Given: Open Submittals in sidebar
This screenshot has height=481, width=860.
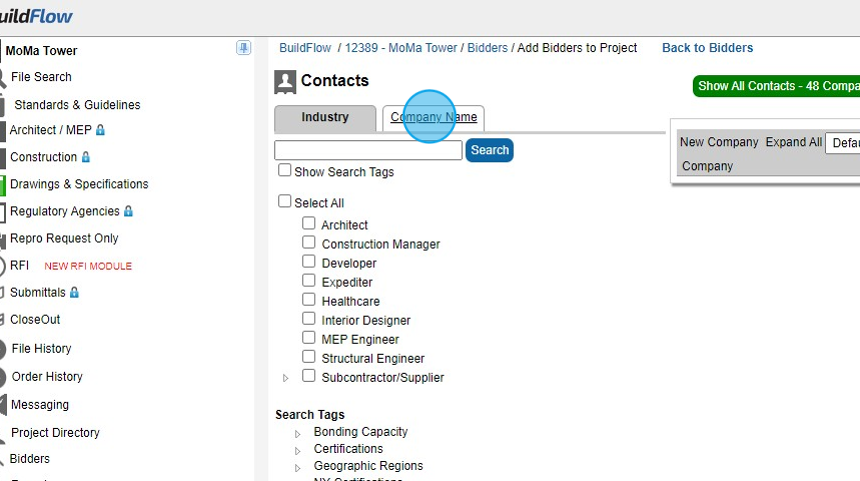Looking at the screenshot, I should coord(37,292).
